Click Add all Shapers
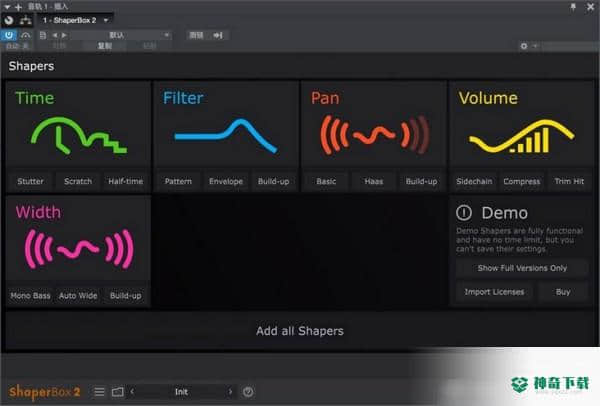Image resolution: width=600 pixels, height=406 pixels. tap(300, 331)
